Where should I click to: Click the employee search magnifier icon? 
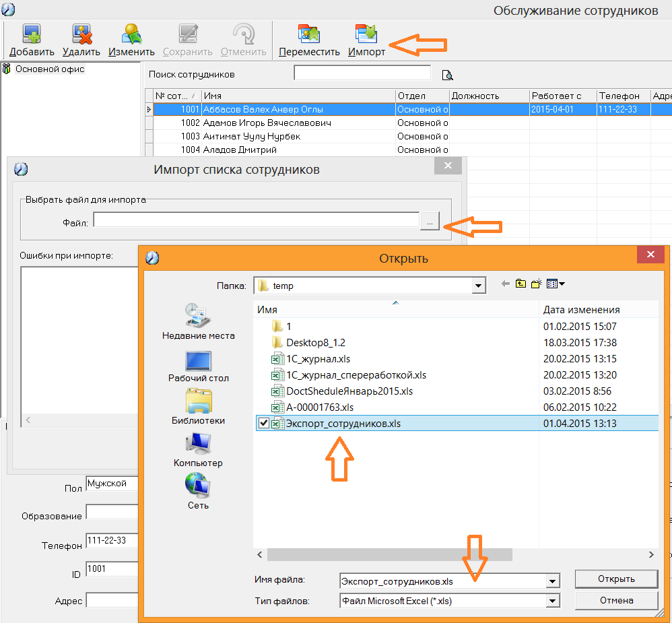447,75
